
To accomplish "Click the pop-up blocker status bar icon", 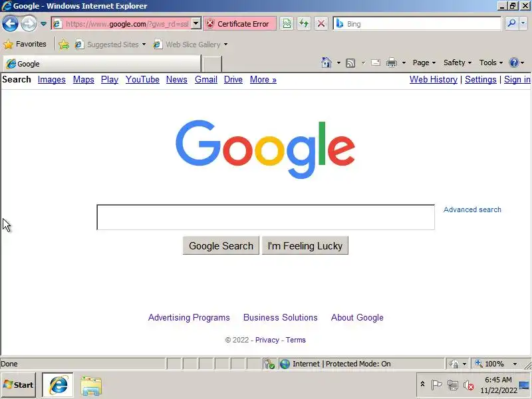I will coord(270,364).
